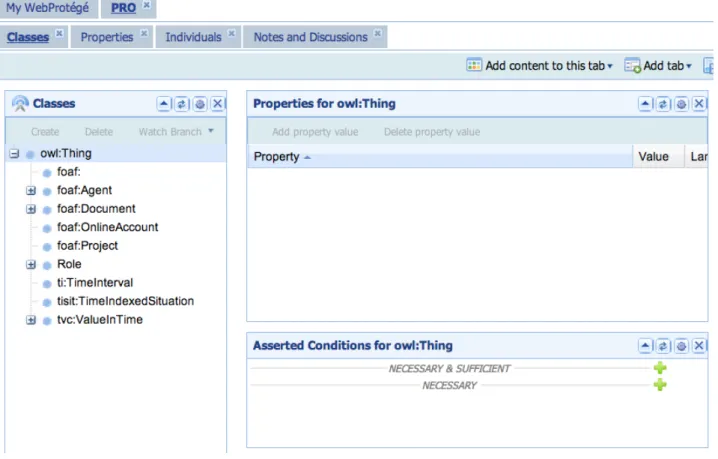Select the foaf:OnlineAccount class
This screenshot has width=718, height=459.
[x=108, y=227]
